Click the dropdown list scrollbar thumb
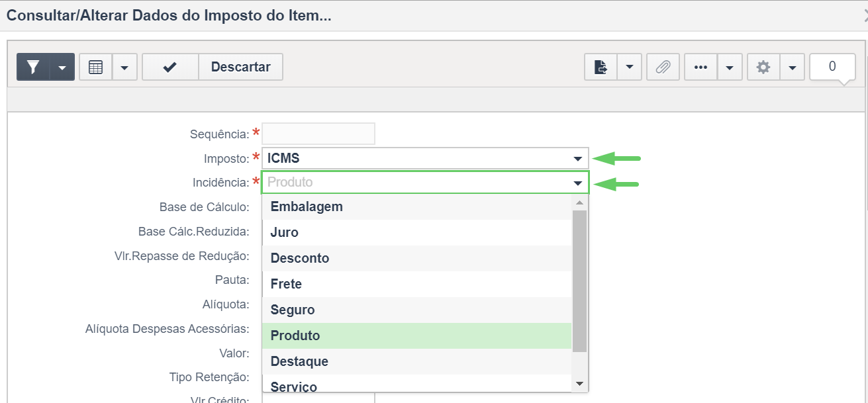 click(579, 281)
